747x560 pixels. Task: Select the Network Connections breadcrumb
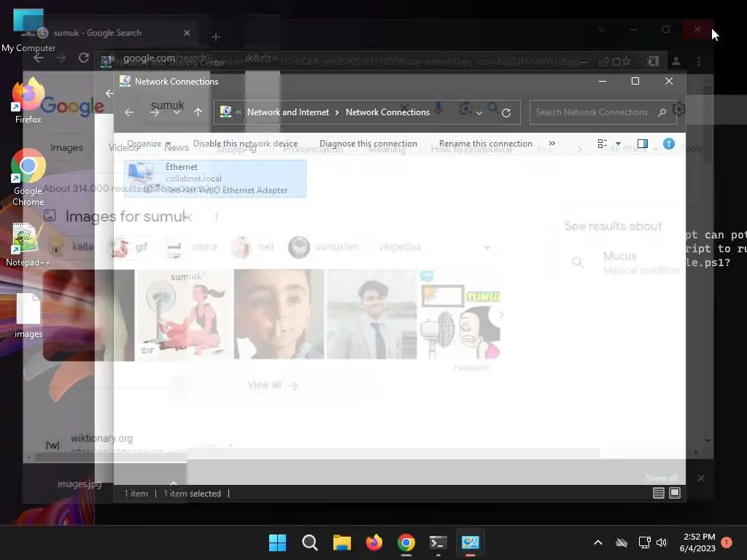coord(387,112)
